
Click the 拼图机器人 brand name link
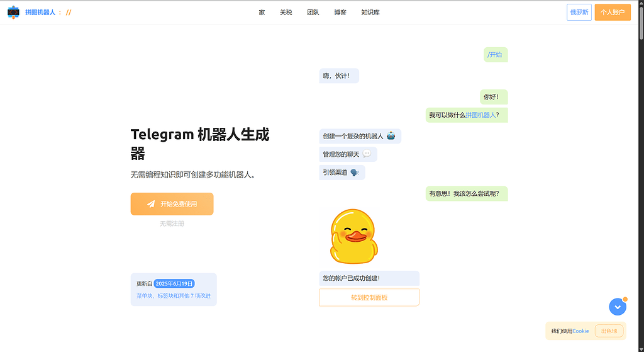(x=40, y=13)
